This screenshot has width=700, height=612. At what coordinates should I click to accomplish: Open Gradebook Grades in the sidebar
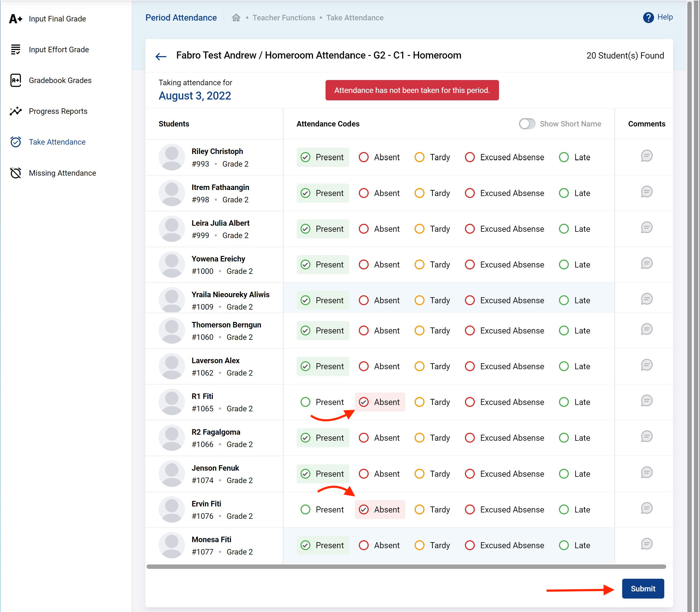(60, 81)
